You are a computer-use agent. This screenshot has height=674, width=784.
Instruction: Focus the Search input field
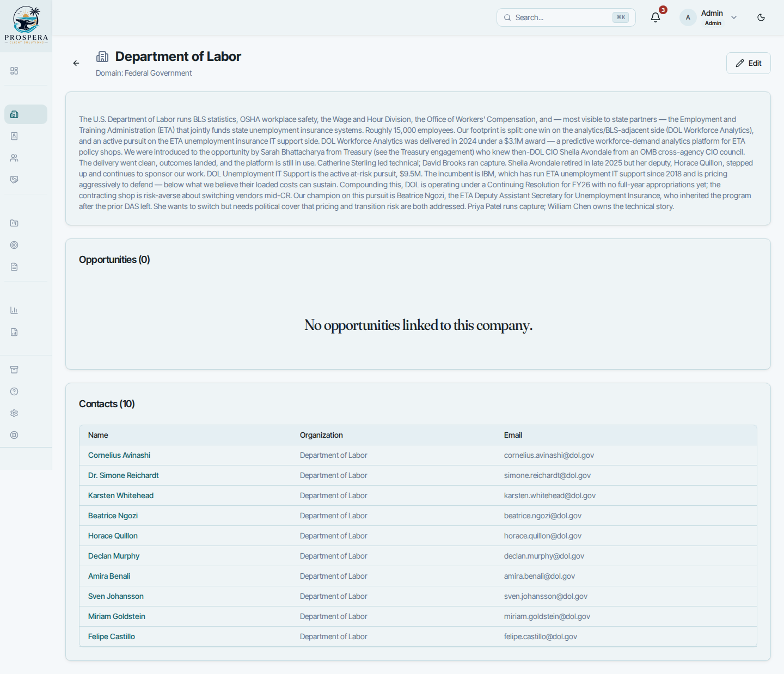(x=566, y=17)
